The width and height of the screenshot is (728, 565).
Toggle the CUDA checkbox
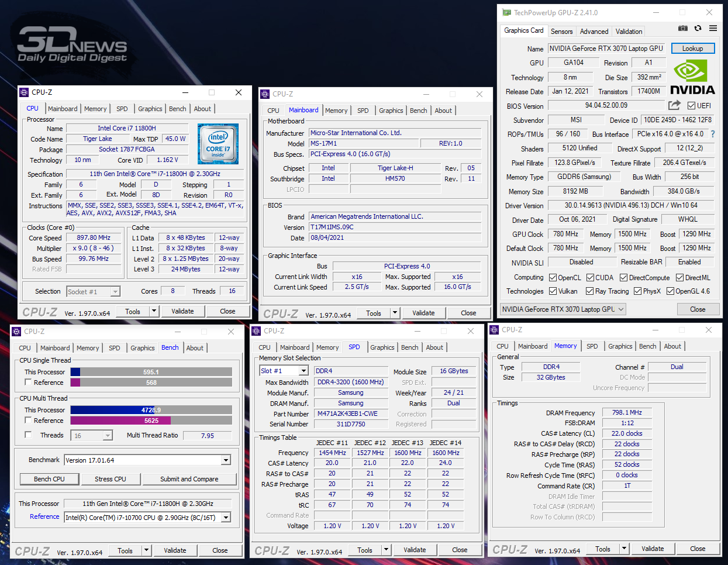pos(590,278)
